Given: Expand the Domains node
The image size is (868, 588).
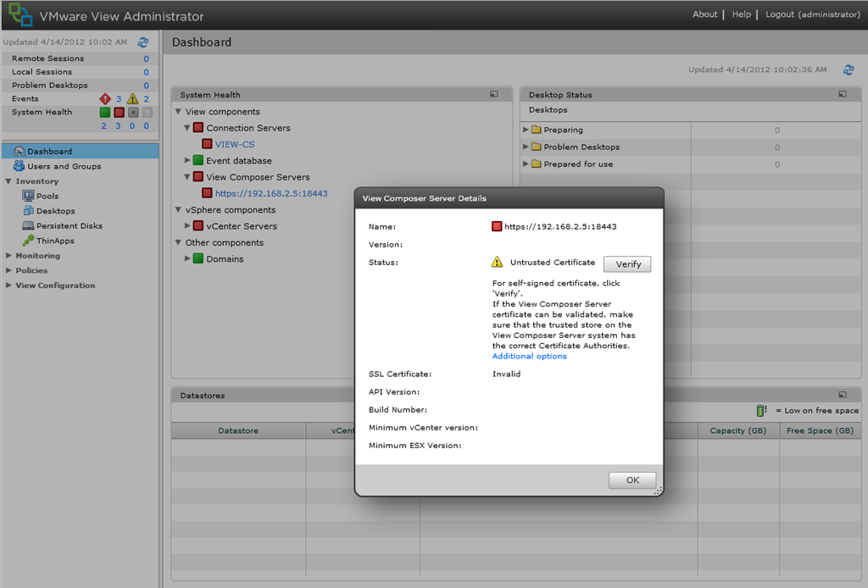Looking at the screenshot, I should coord(187,258).
